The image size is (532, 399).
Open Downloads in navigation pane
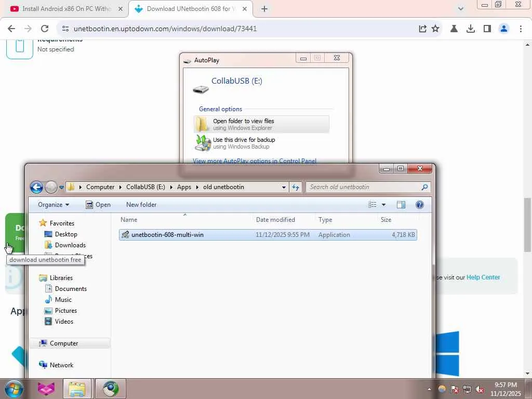coord(70,245)
